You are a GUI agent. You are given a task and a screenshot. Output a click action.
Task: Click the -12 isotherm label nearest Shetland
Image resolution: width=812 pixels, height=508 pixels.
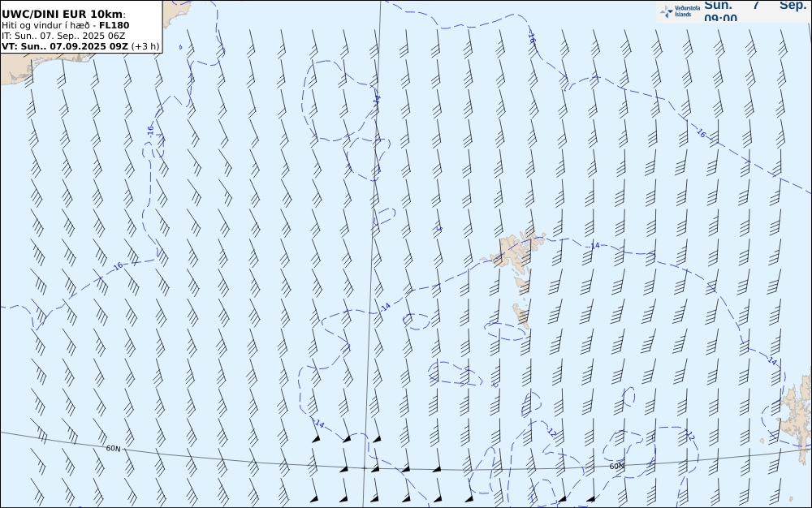click(x=689, y=436)
